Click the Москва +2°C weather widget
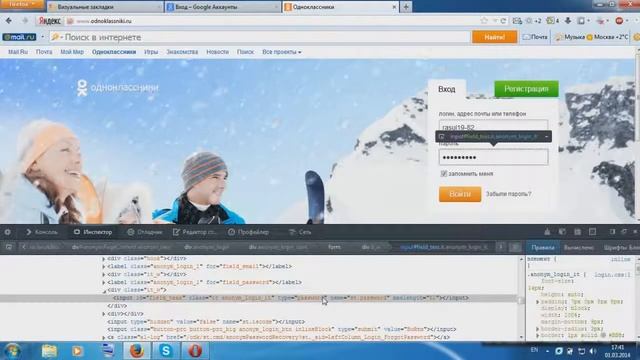The image size is (640, 360). pos(607,37)
